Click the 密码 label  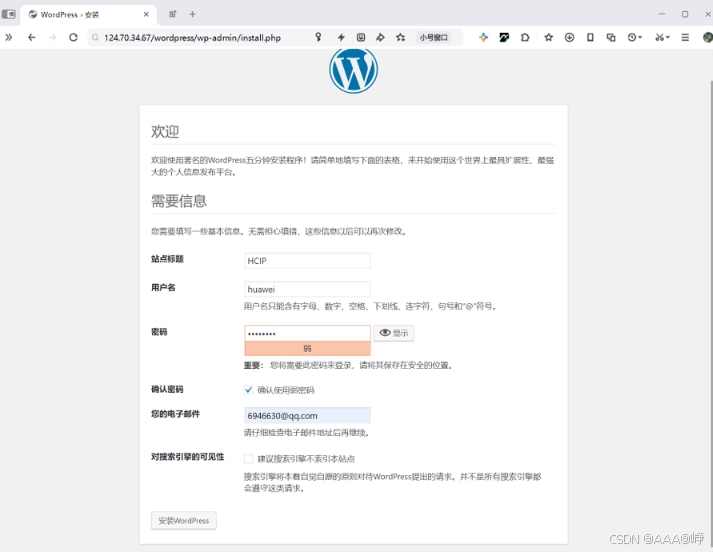159,332
